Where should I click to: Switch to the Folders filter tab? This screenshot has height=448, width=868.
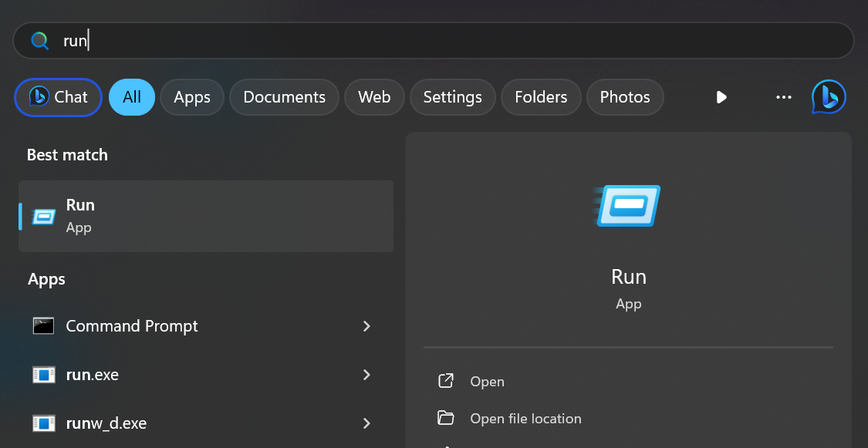pos(541,97)
